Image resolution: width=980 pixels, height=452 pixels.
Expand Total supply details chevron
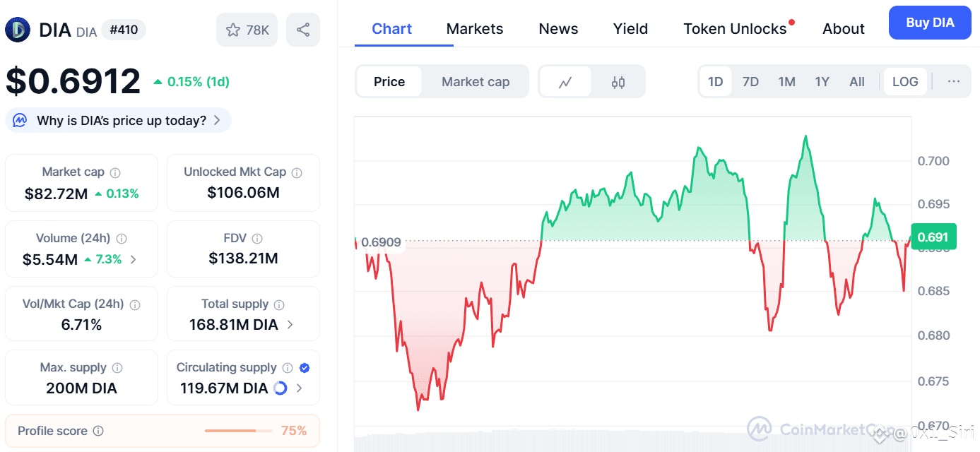[290, 325]
